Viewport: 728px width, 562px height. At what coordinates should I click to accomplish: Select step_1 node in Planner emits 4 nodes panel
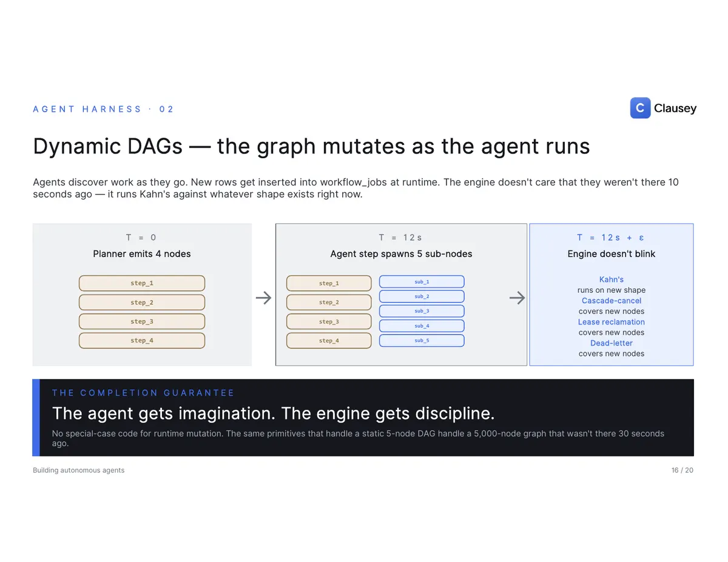pyautogui.click(x=142, y=283)
